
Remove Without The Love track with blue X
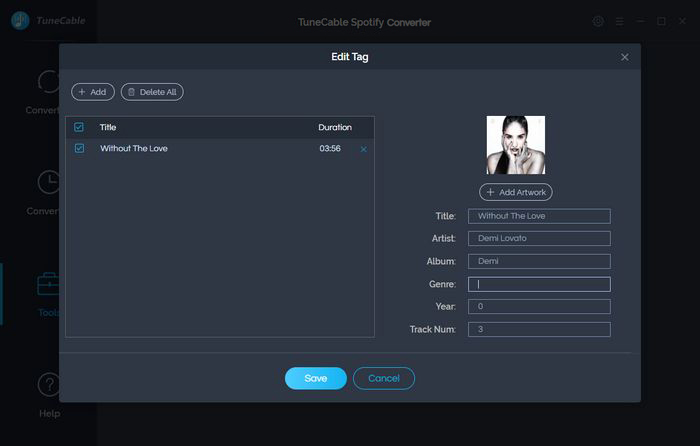[363, 149]
